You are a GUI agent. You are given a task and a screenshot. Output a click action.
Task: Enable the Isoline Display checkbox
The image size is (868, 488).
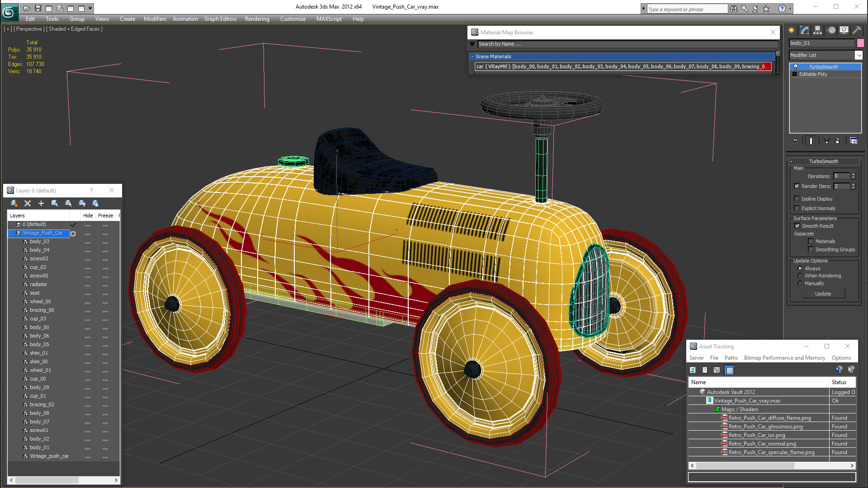click(797, 199)
